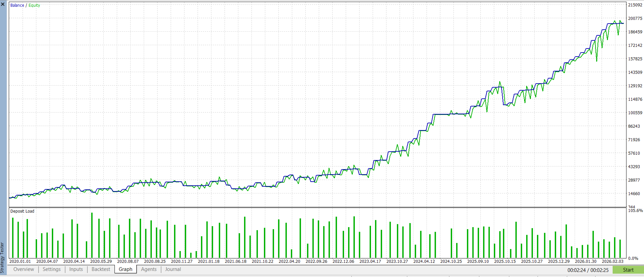The width and height of the screenshot is (644, 277).
Task: Open the Overview tab
Action: point(24,269)
